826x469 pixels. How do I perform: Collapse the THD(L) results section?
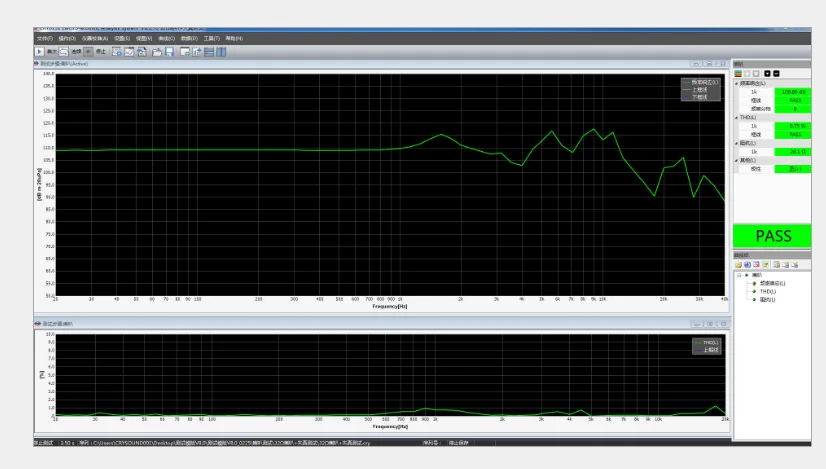[737, 117]
